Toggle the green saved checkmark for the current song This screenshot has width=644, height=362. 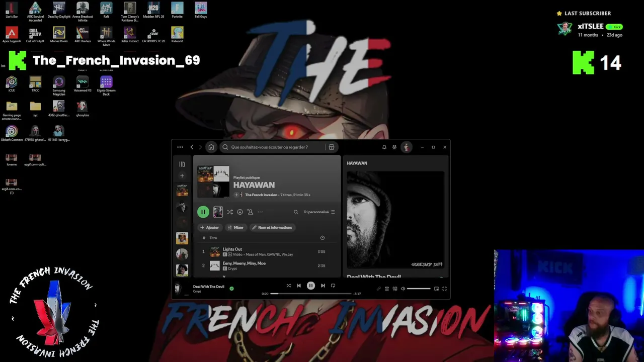[231, 289]
